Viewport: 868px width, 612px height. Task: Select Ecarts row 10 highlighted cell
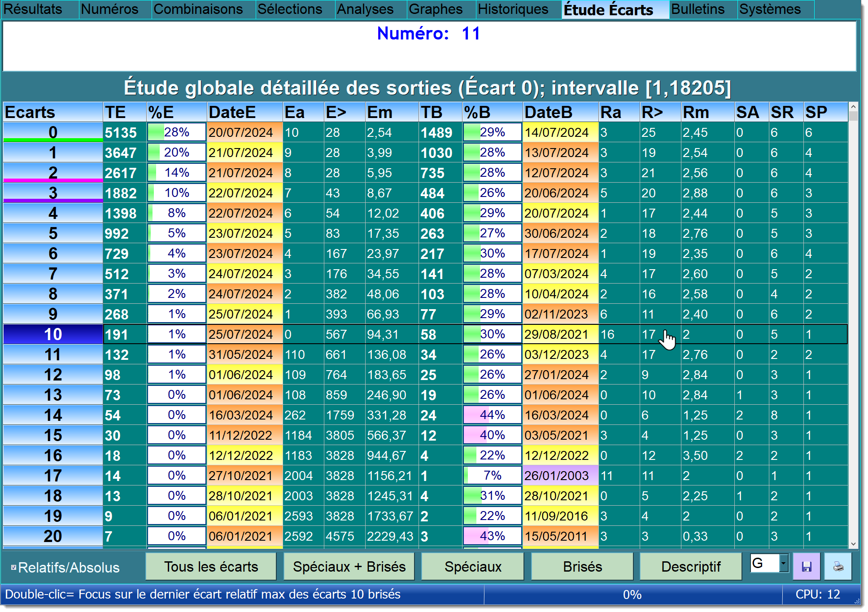(x=53, y=334)
